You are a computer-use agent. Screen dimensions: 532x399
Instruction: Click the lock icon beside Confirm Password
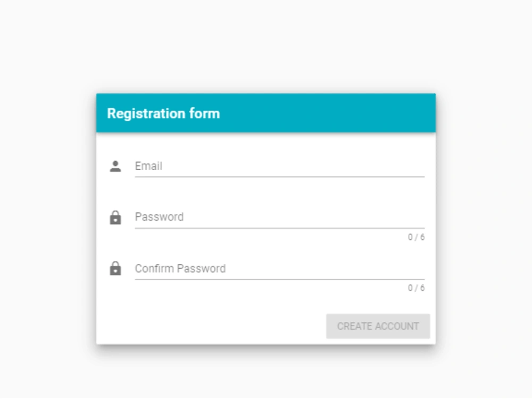(116, 268)
